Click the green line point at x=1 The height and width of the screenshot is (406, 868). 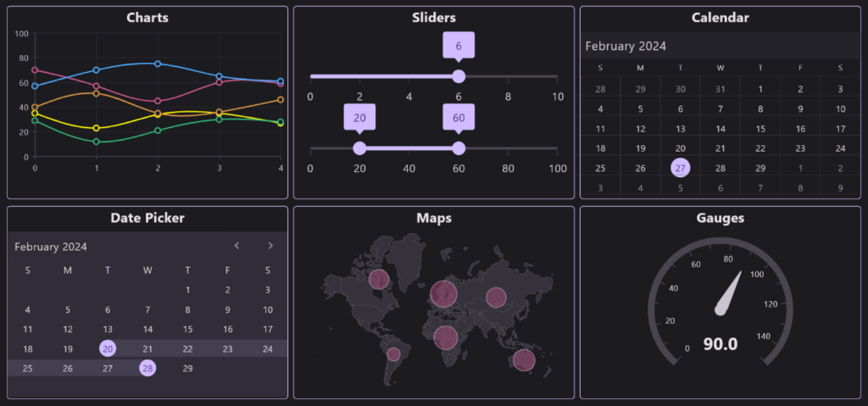tap(97, 142)
